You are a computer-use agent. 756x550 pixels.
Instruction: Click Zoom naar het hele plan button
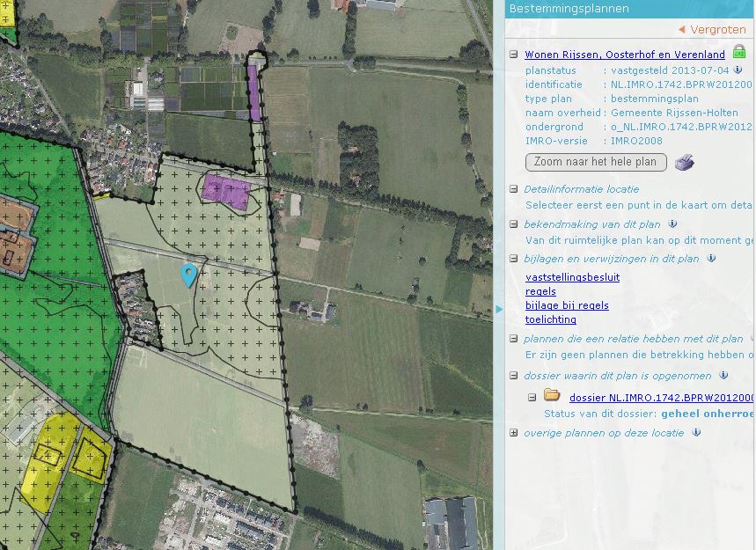tap(595, 162)
